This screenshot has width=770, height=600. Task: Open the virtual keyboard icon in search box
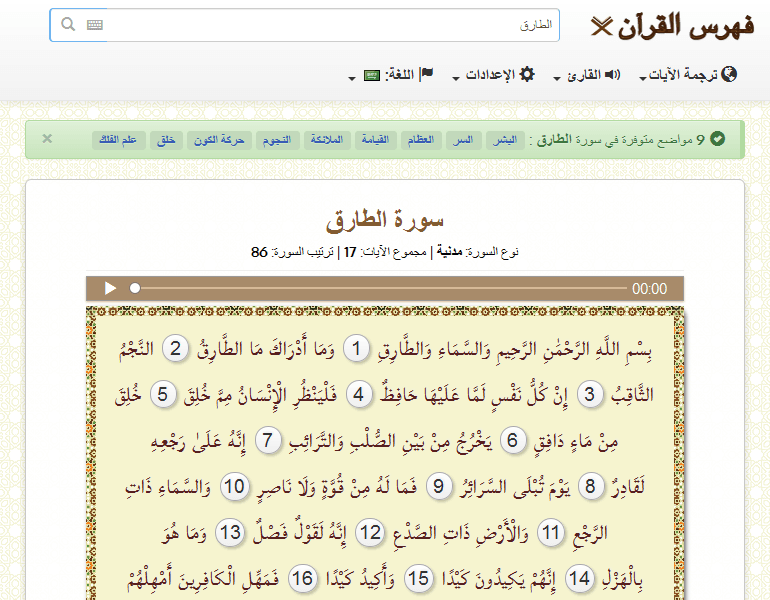tap(95, 25)
